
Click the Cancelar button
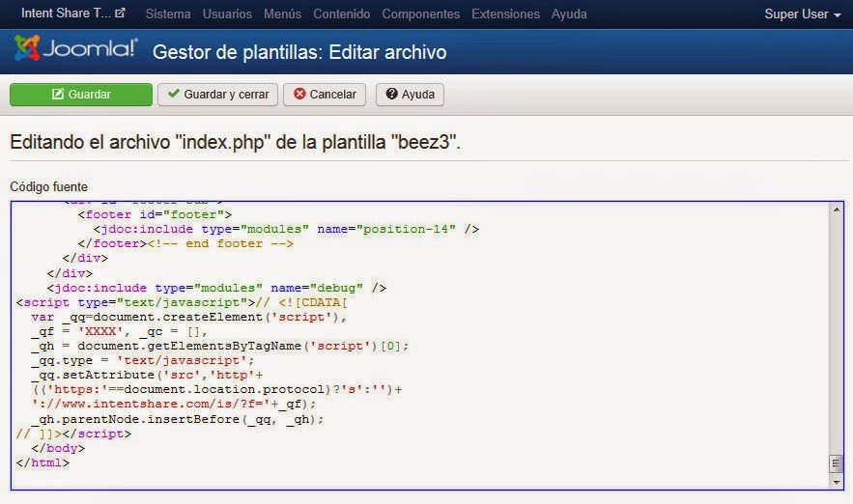325,94
